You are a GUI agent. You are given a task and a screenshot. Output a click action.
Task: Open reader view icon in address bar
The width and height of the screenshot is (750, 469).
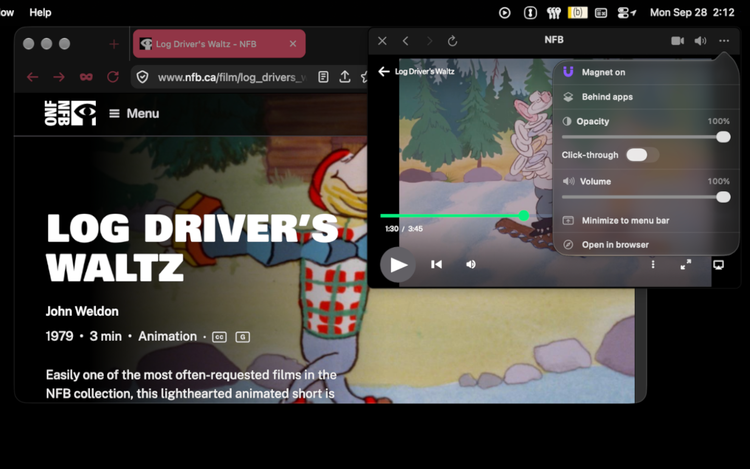[323, 77]
